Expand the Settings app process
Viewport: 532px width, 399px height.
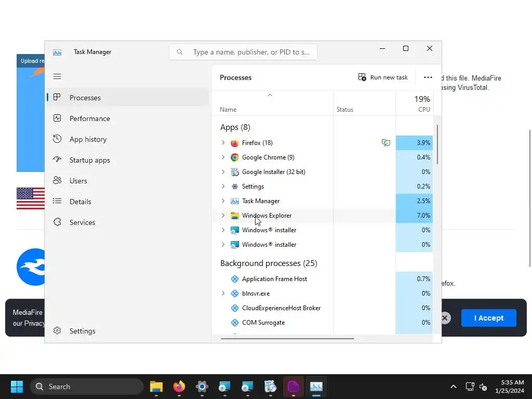click(223, 187)
